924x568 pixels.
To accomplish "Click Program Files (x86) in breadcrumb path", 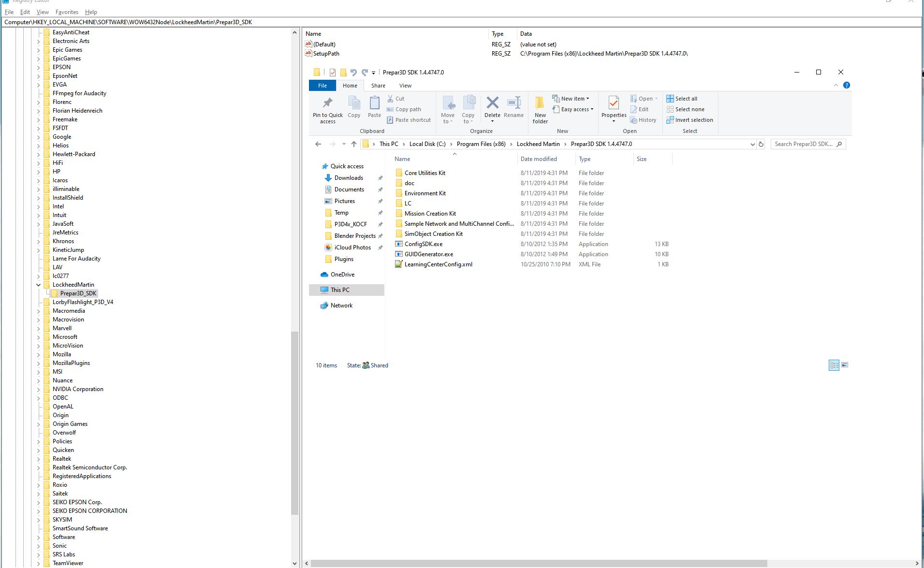I will 481,144.
